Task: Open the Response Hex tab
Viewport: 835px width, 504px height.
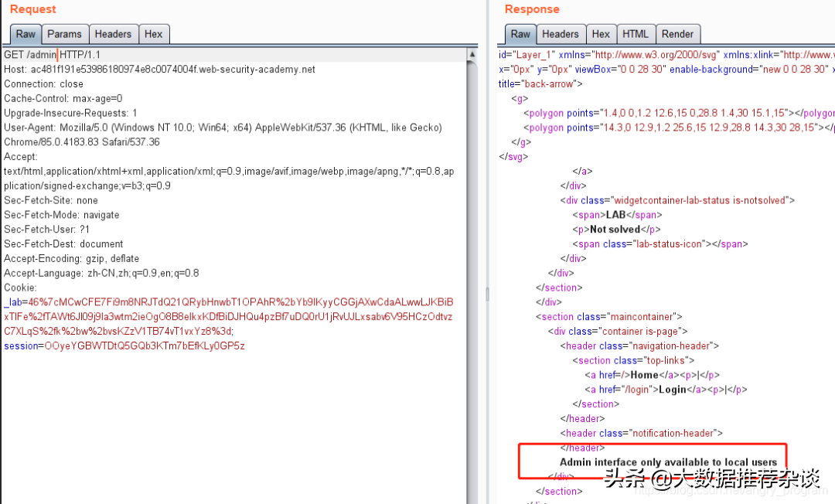Action: (601, 34)
